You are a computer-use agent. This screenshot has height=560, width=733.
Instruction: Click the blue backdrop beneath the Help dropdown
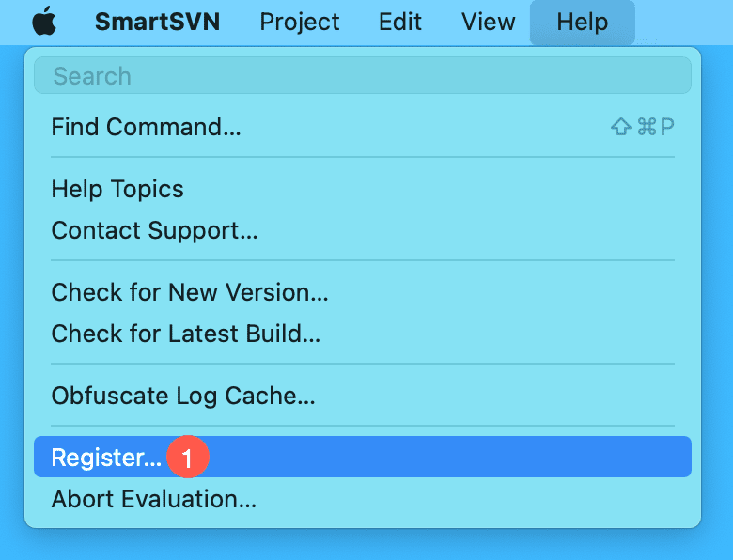pos(366,546)
